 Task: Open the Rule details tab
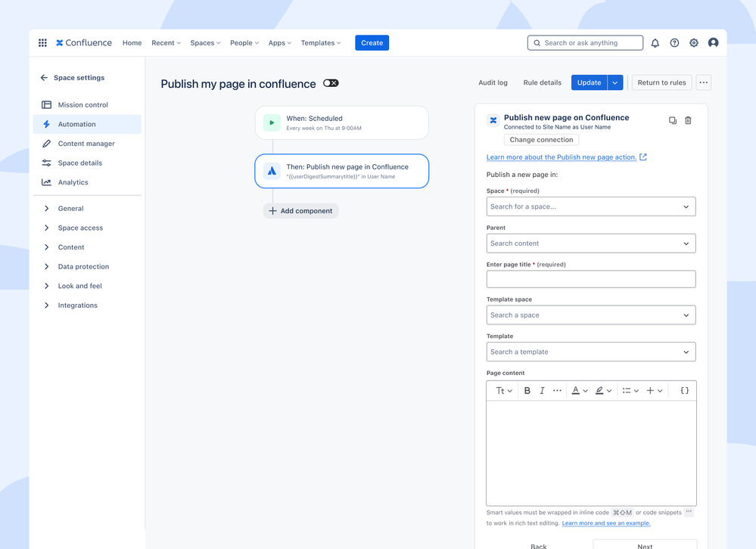click(x=543, y=82)
